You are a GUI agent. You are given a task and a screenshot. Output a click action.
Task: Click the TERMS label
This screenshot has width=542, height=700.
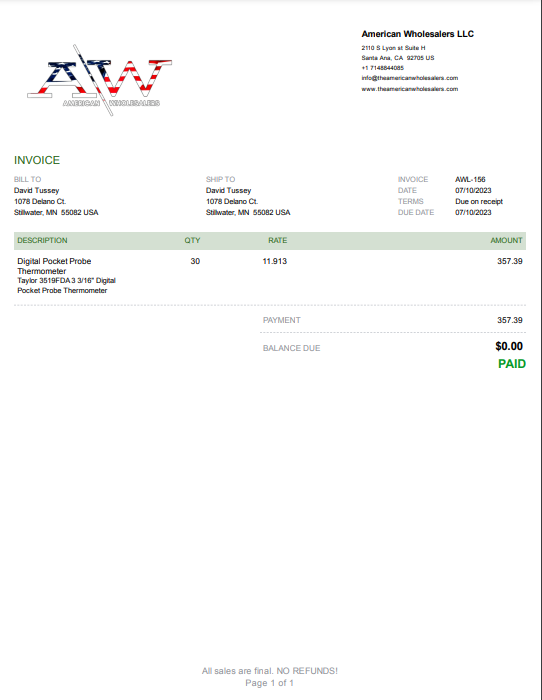pos(411,201)
